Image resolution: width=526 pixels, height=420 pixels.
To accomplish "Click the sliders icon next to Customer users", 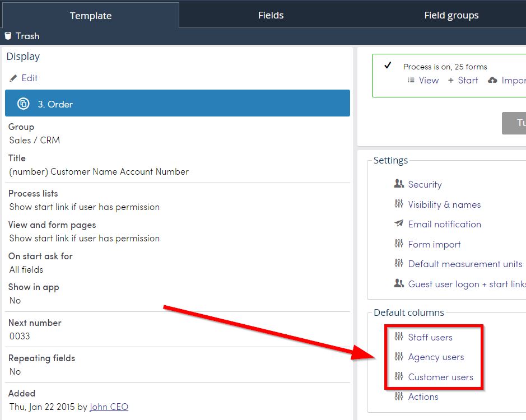I will click(399, 377).
